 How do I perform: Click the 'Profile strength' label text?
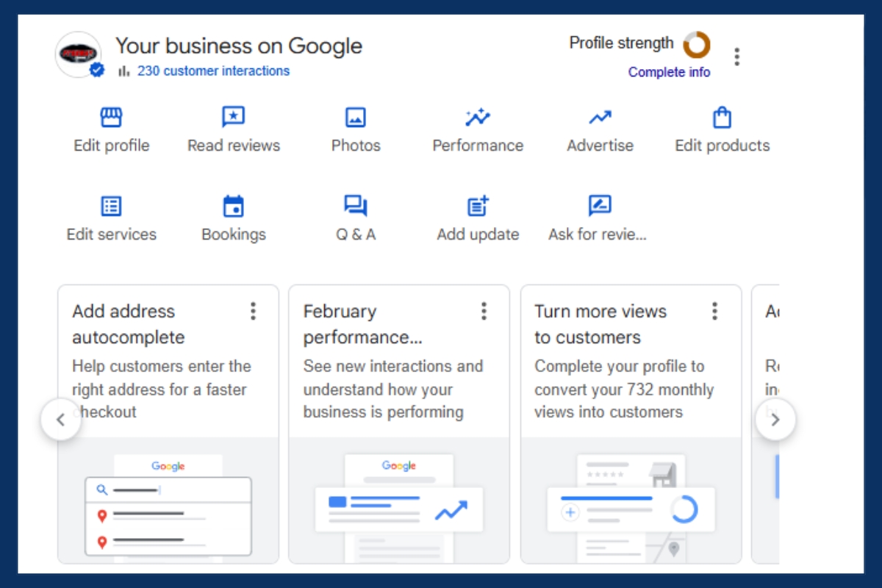point(621,43)
